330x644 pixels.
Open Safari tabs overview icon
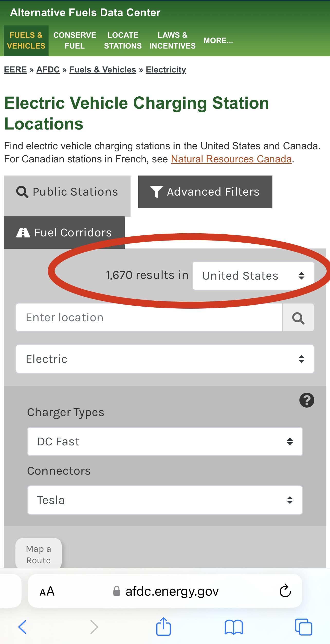pos(304,627)
